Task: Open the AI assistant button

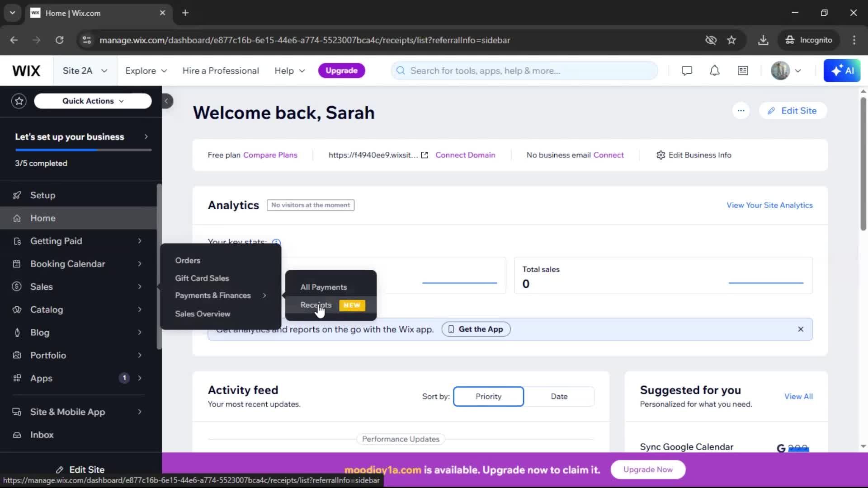Action: tap(842, 70)
